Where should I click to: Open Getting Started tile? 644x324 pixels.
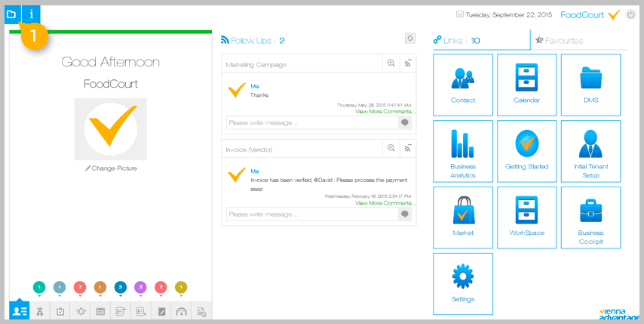(x=526, y=151)
